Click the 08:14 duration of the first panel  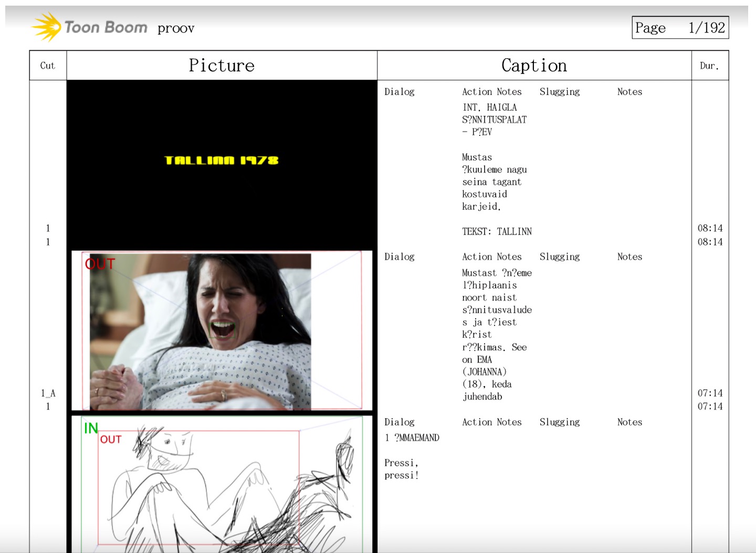tap(710, 228)
